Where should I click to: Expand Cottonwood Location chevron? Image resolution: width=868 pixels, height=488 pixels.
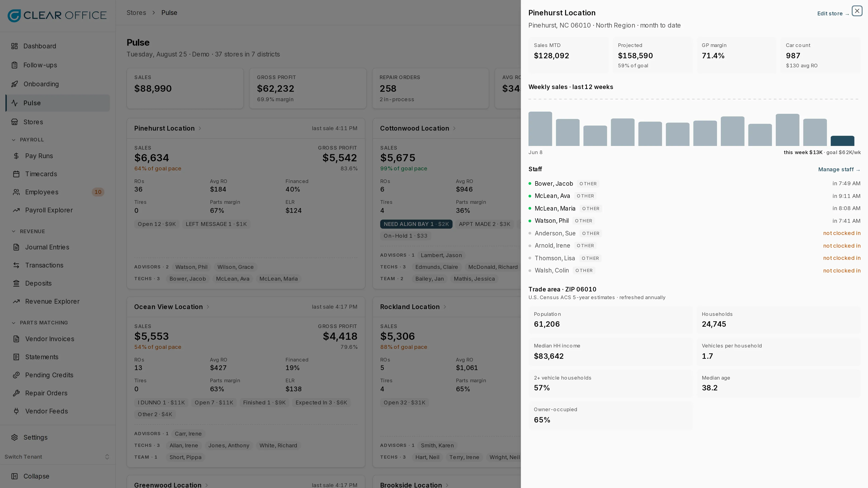tap(454, 128)
